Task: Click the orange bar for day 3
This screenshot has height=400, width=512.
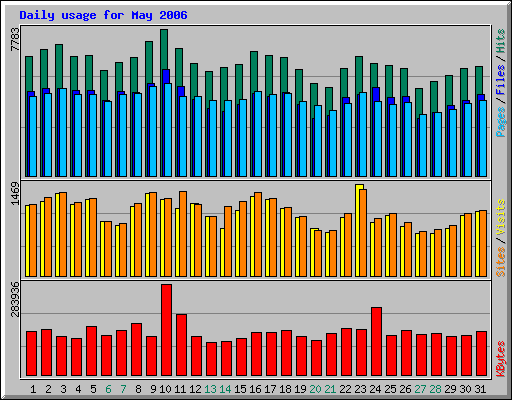Action: [63, 234]
